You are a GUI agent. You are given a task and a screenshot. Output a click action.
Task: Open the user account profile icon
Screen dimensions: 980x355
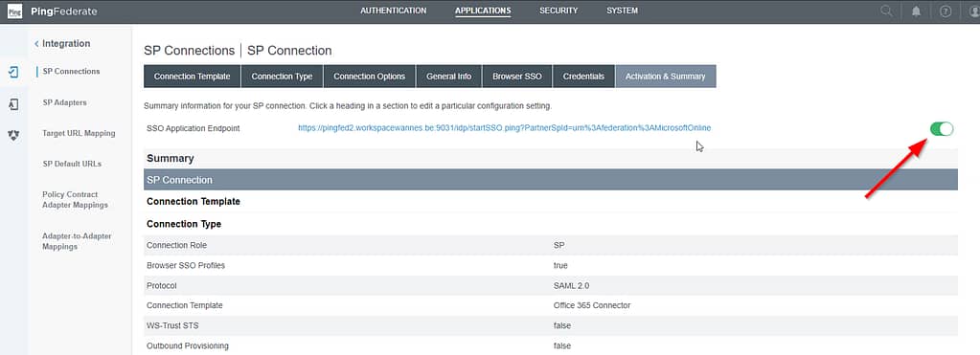point(973,11)
